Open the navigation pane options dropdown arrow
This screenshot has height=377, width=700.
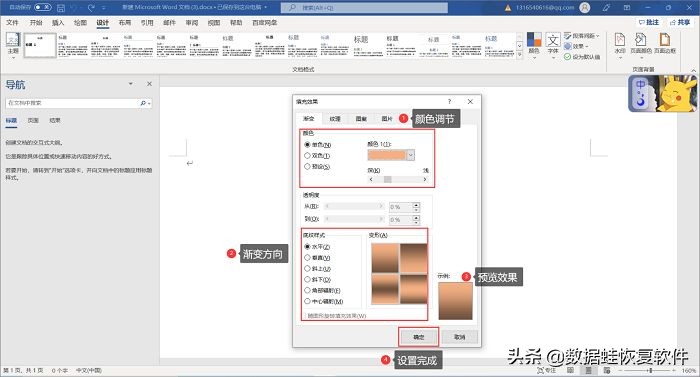(130, 84)
